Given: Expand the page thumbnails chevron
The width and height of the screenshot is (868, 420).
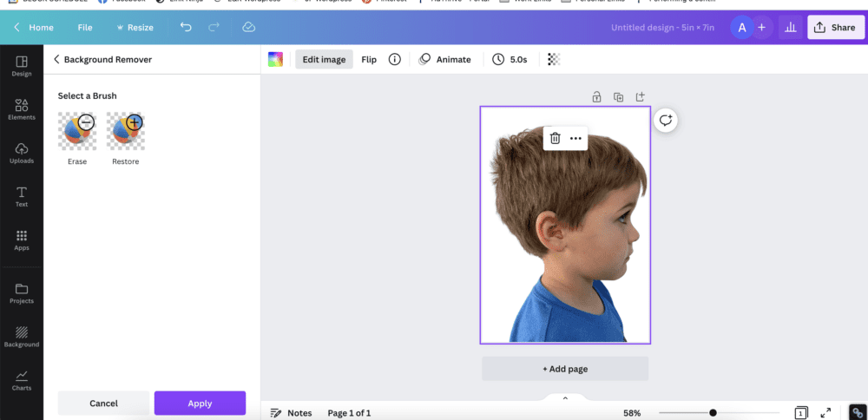Looking at the screenshot, I should (565, 398).
